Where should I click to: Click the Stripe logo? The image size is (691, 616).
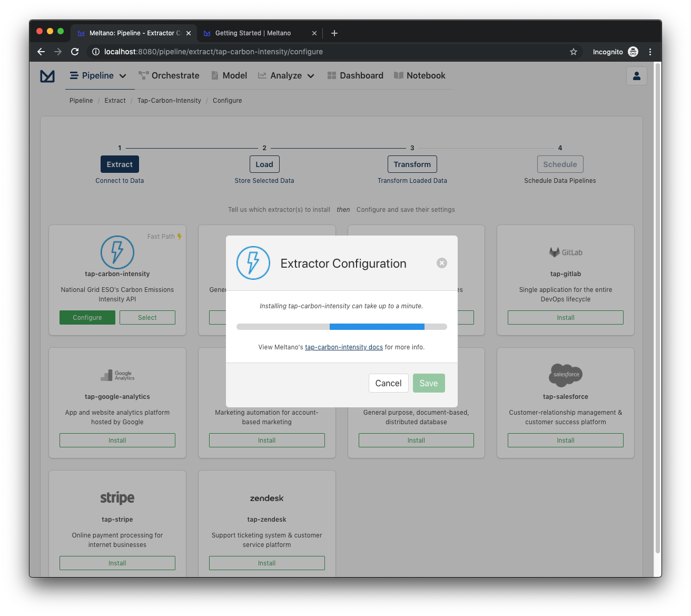[117, 498]
